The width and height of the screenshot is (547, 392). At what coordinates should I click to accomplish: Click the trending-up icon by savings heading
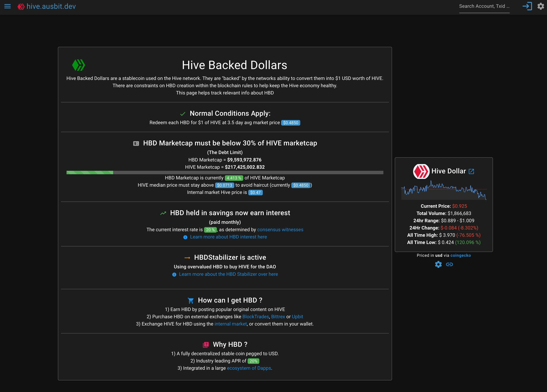point(163,213)
